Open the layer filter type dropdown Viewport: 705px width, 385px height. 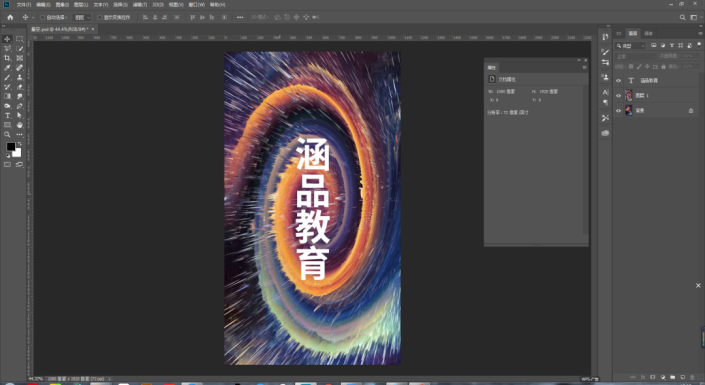(x=630, y=46)
